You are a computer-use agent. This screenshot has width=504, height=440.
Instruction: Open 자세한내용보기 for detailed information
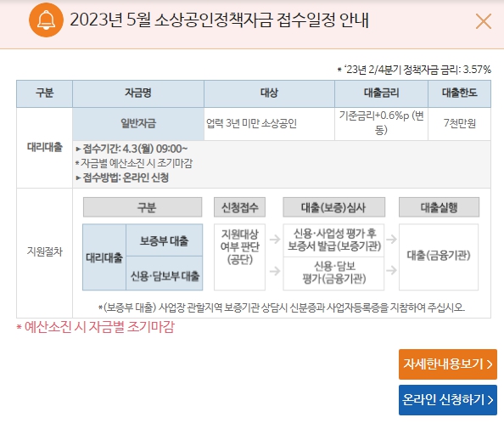pos(448,364)
